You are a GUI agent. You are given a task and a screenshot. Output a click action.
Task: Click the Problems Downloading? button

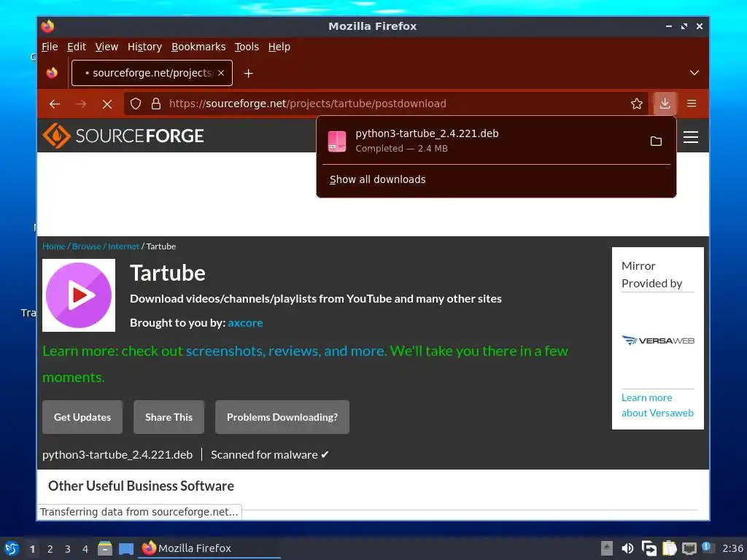point(282,417)
